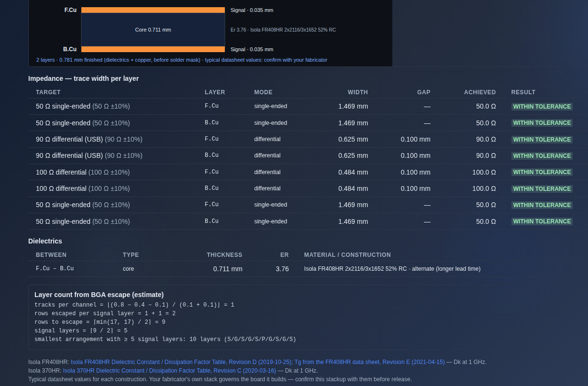588x386 pixels.
Task: Click the MATERIAL / CONSTRUCTION column header
Action: tap(347, 255)
